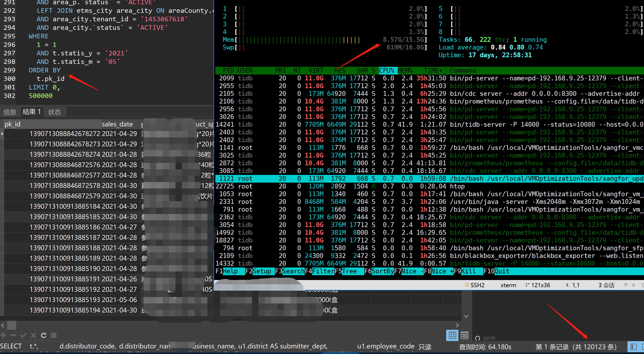Viewport: 644px width, 354px height.
Task: Click the delete record minus icon
Action: pyautogui.click(x=13, y=335)
